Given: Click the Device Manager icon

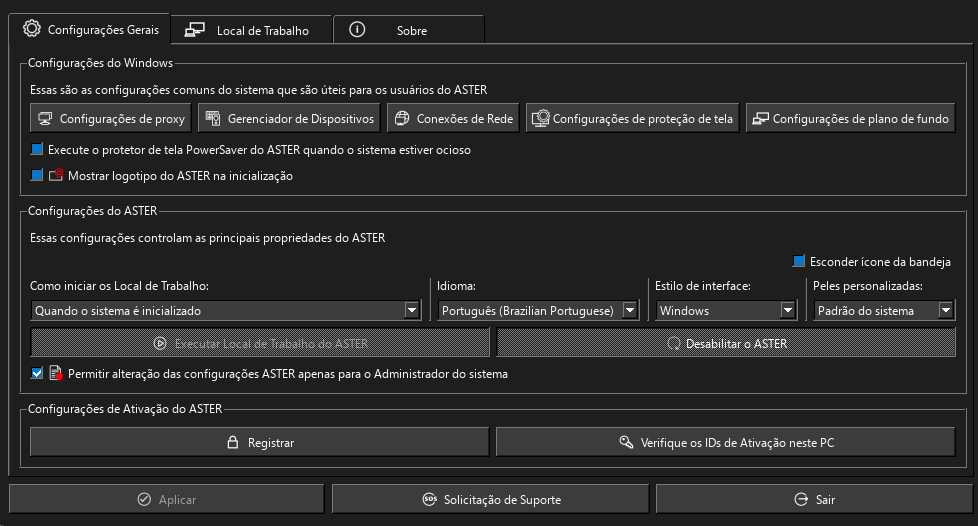Looking at the screenshot, I should [x=213, y=119].
